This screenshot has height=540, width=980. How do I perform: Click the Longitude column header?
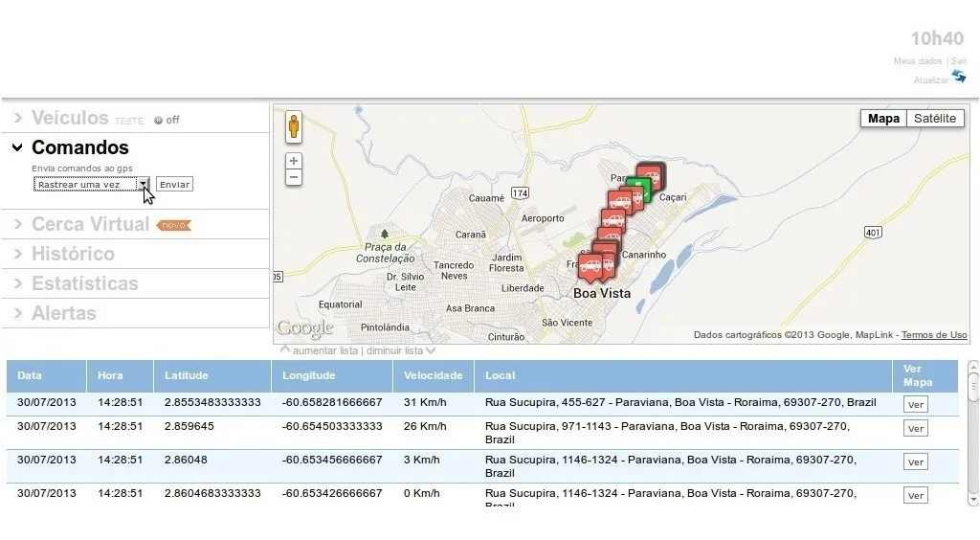click(x=332, y=375)
